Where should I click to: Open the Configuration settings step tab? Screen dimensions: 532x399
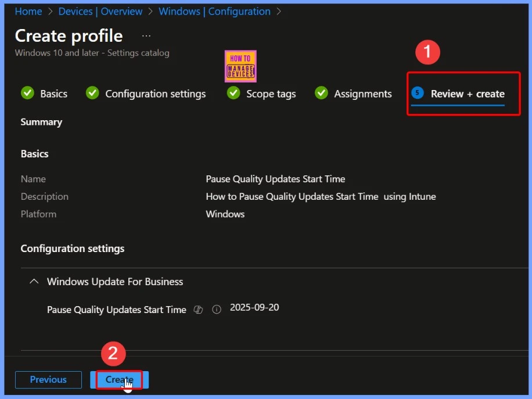[156, 94]
